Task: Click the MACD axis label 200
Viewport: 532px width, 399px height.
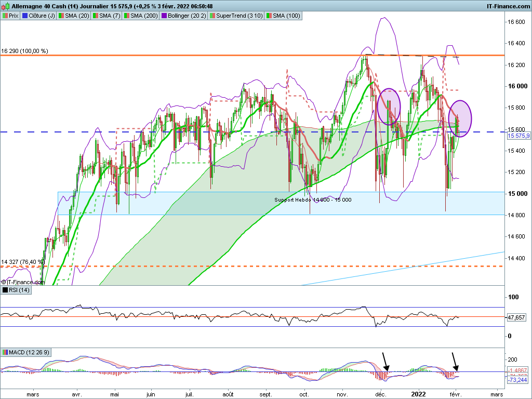Action: point(513,360)
